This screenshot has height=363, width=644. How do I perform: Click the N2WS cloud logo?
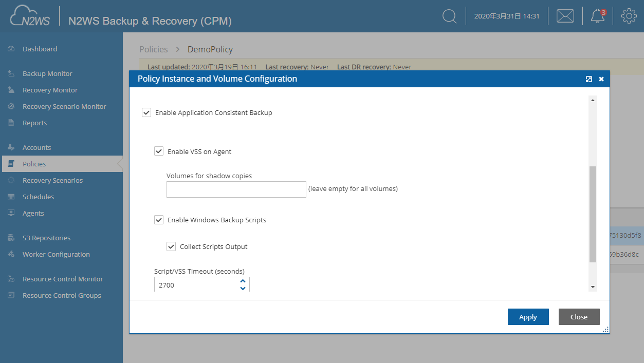point(29,16)
